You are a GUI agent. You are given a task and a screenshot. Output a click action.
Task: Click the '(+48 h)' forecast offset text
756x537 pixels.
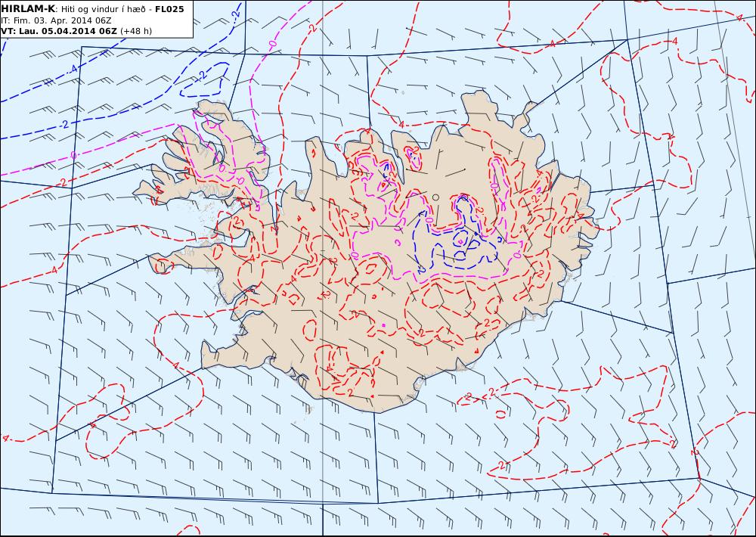click(136, 31)
